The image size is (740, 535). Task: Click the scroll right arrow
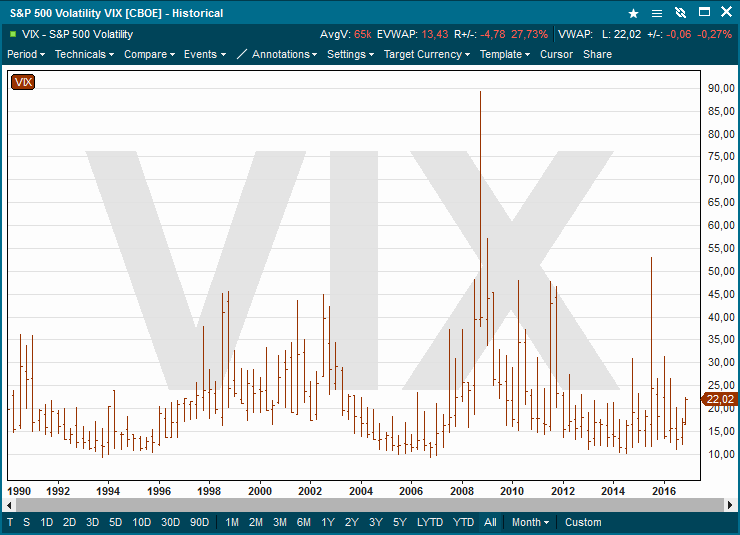coord(730,505)
